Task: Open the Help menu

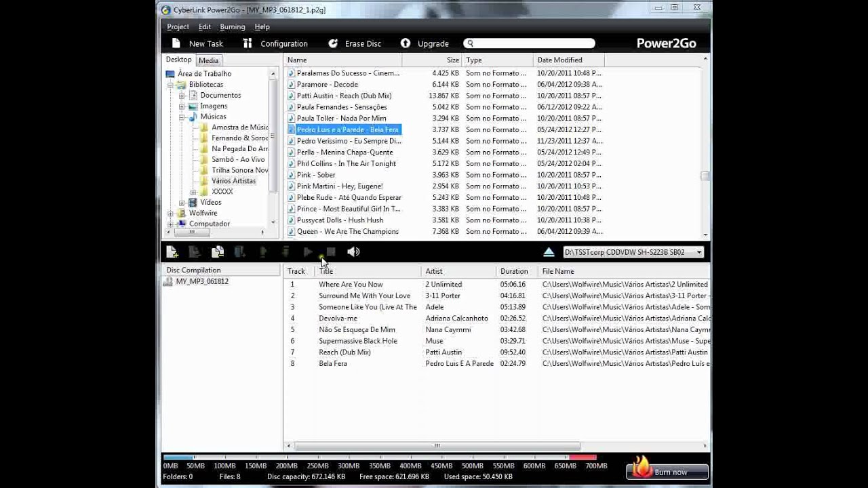Action: pos(262,26)
